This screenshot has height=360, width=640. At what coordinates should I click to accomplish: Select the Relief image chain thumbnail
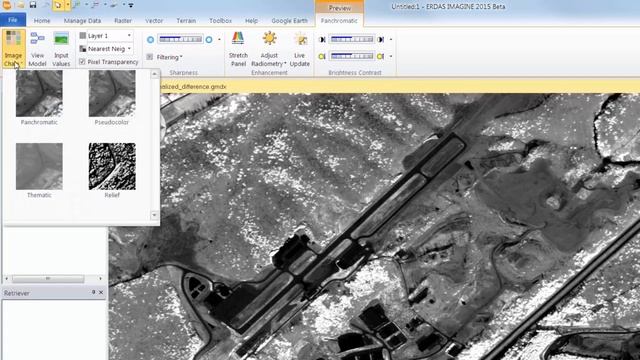[x=112, y=167]
